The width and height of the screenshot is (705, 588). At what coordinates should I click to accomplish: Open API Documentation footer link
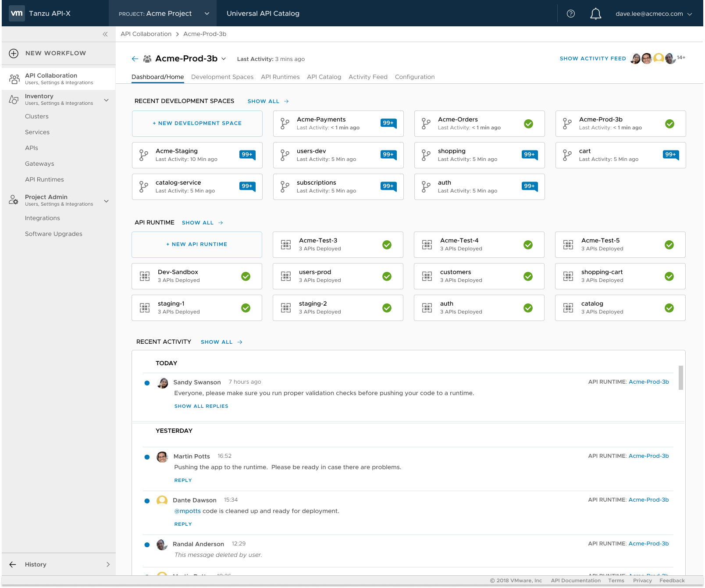tap(576, 581)
